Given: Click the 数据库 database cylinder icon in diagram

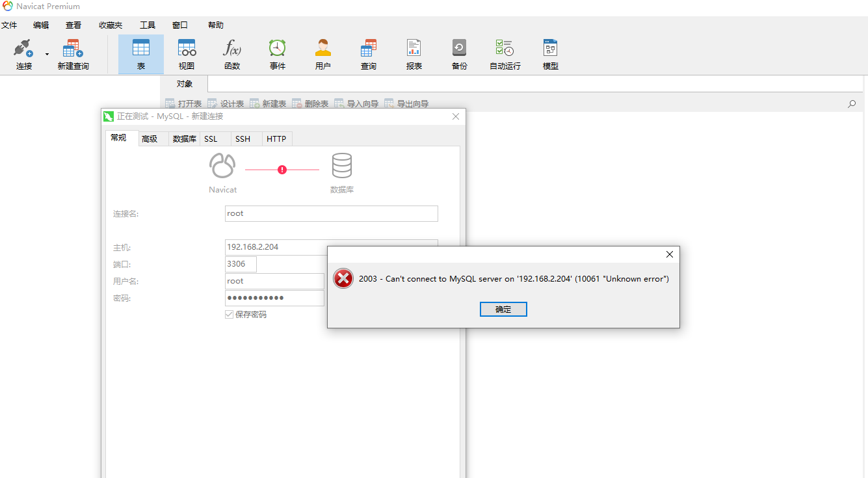Looking at the screenshot, I should [342, 166].
